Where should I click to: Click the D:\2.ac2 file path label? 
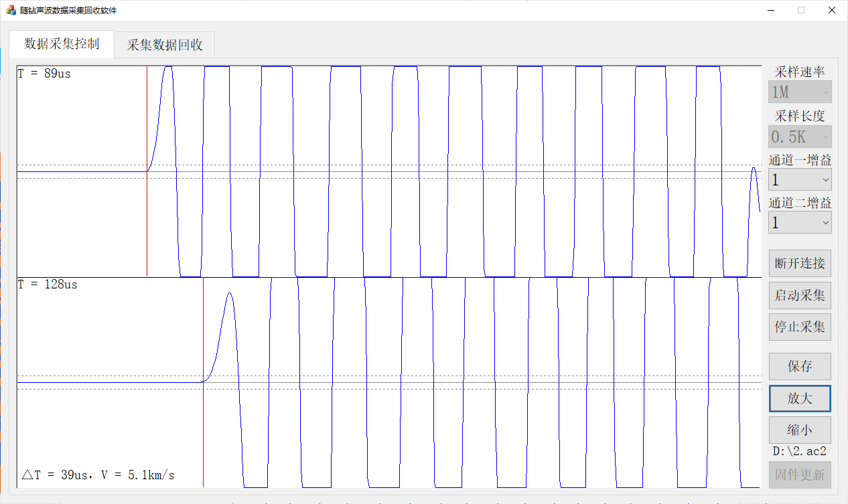click(800, 451)
